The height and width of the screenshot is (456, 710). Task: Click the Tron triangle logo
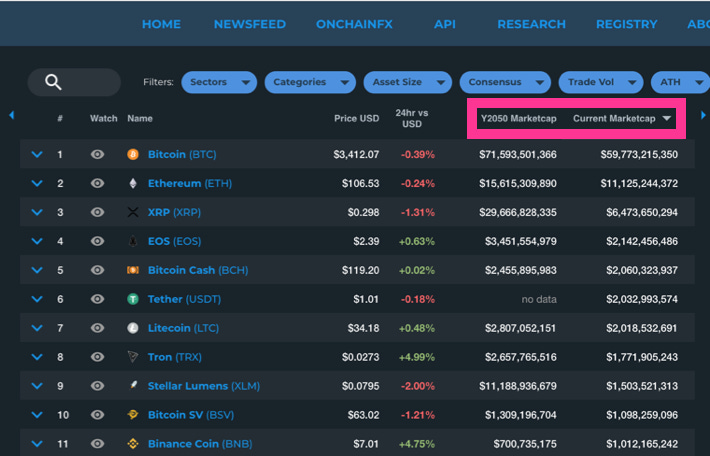tap(133, 357)
